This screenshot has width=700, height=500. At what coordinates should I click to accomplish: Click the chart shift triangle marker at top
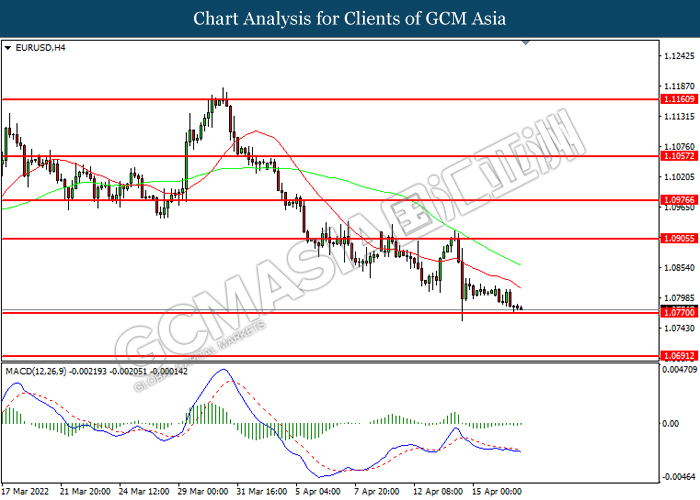(525, 42)
